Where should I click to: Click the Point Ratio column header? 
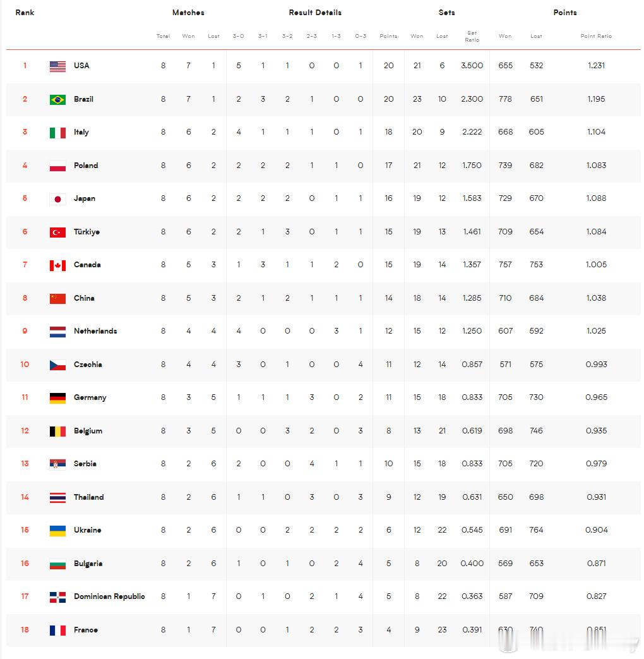tap(596, 36)
